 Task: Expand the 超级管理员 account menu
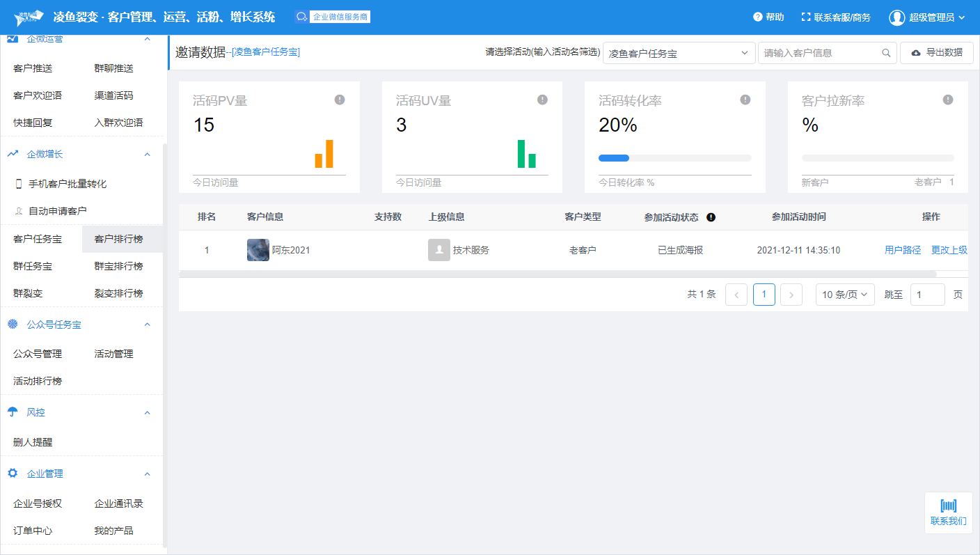[x=926, y=17]
